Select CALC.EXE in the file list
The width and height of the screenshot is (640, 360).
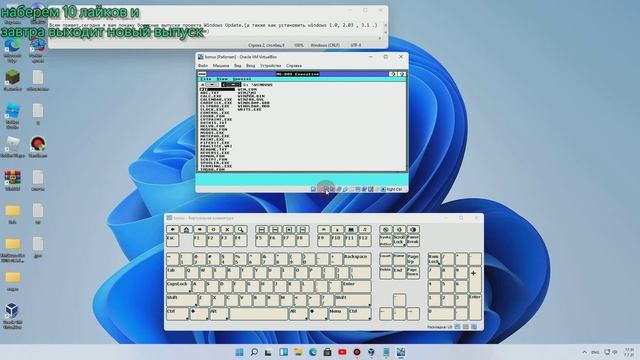tap(211, 96)
